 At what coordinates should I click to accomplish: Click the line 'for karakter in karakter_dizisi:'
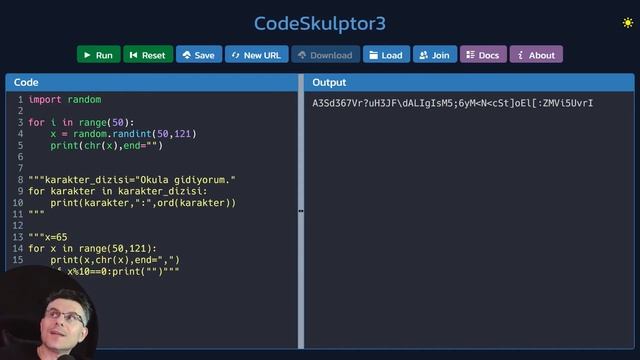(x=118, y=191)
